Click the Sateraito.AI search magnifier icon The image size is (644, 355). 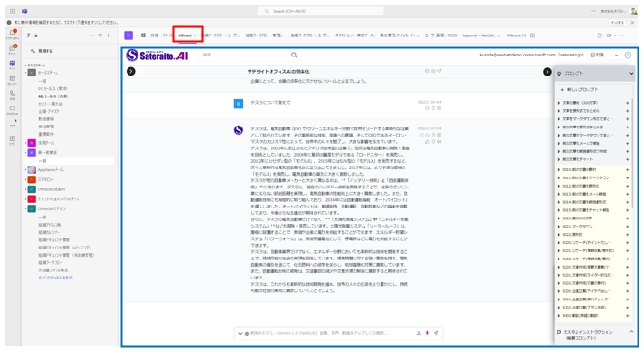pos(294,55)
